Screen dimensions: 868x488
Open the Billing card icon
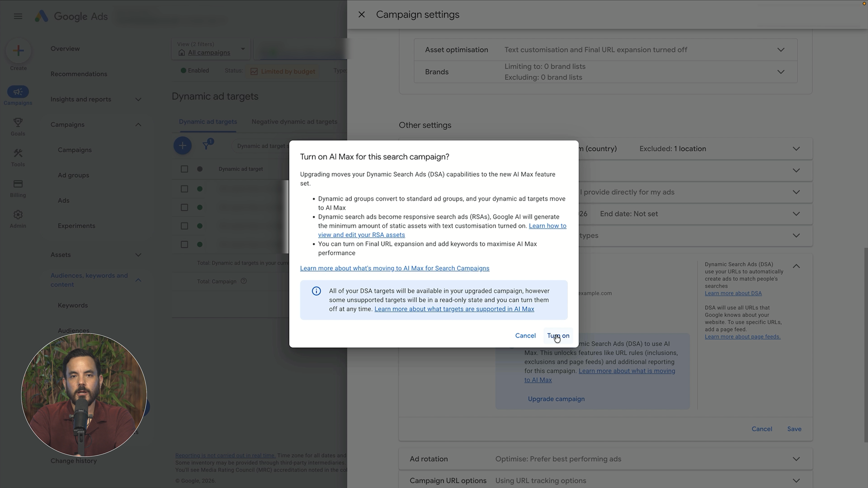[x=18, y=184]
